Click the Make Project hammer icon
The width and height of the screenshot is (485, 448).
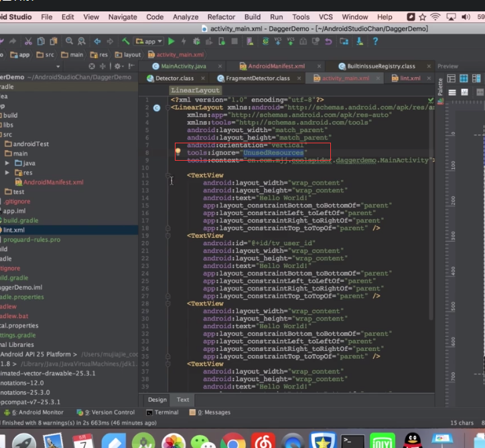(125, 41)
